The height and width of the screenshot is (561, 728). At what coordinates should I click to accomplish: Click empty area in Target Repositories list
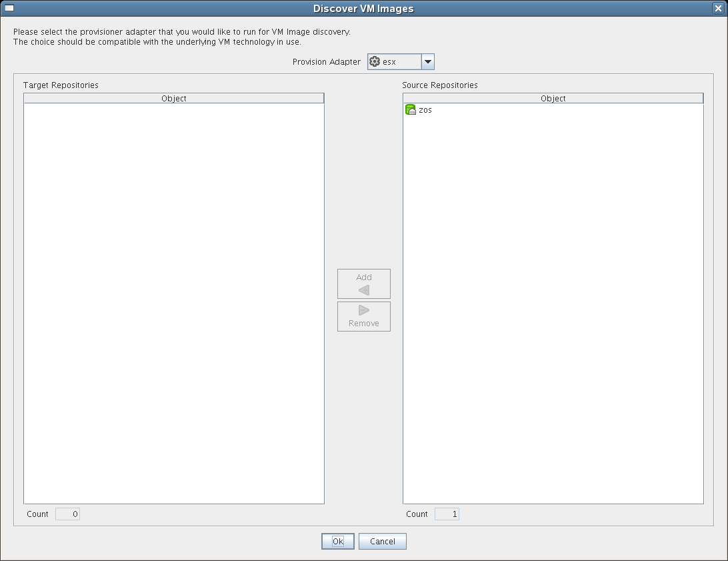pos(174,300)
